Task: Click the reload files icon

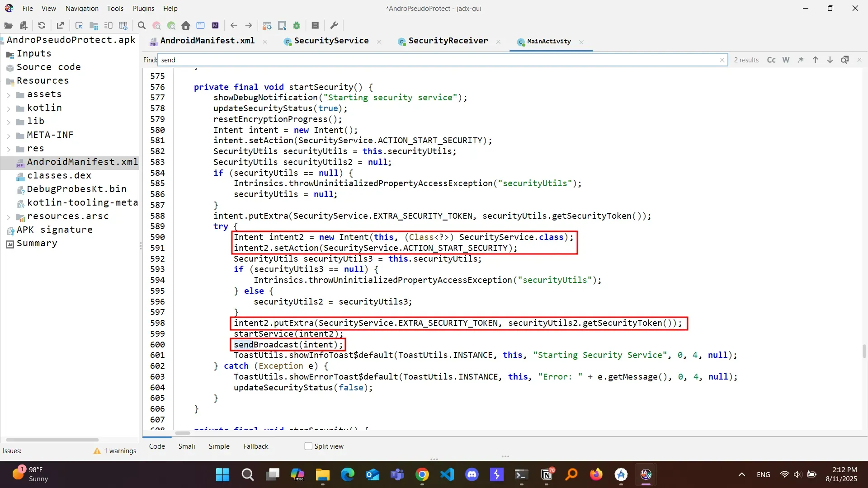Action: tap(42, 26)
